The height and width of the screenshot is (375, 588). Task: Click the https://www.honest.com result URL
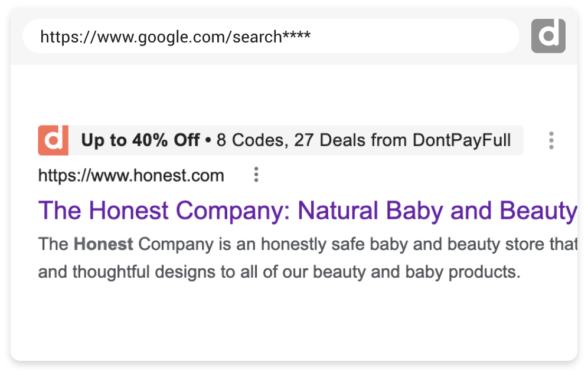[x=131, y=176]
